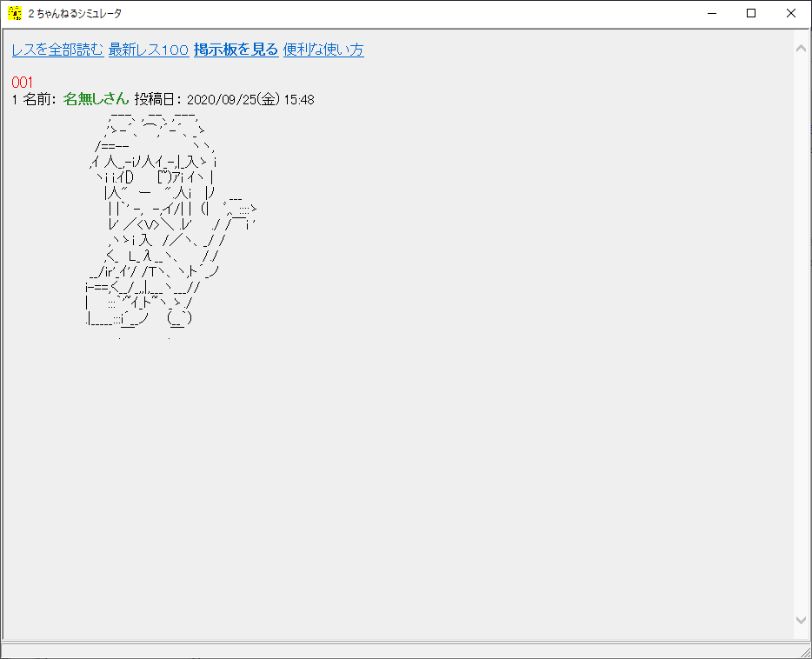812x659 pixels.
Task: Close the 2ちゃんねるシミュレータ window
Action: pyautogui.click(x=791, y=13)
